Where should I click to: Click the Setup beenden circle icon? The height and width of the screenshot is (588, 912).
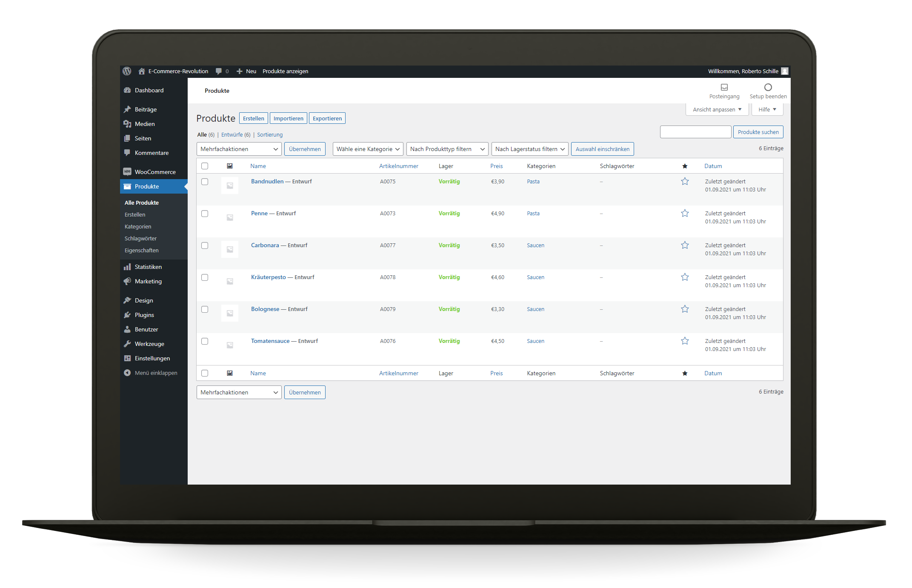point(768,87)
